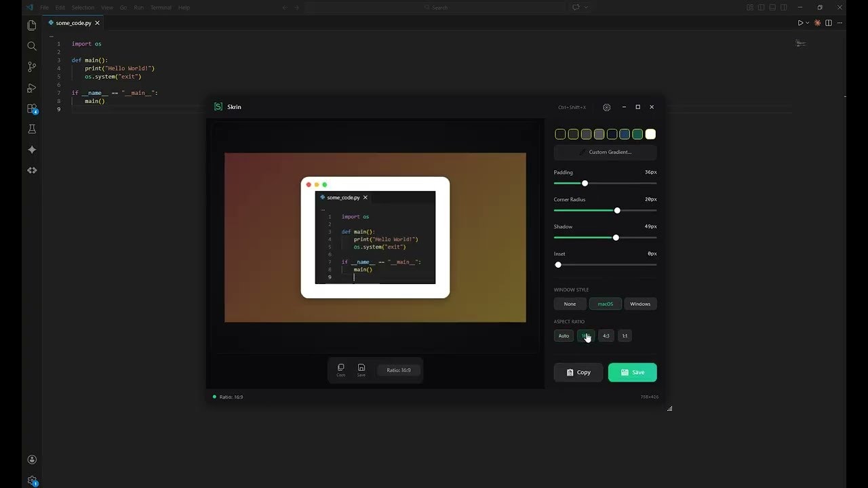Adjust the Inset slider handle
868x488 pixels.
pos(558,264)
